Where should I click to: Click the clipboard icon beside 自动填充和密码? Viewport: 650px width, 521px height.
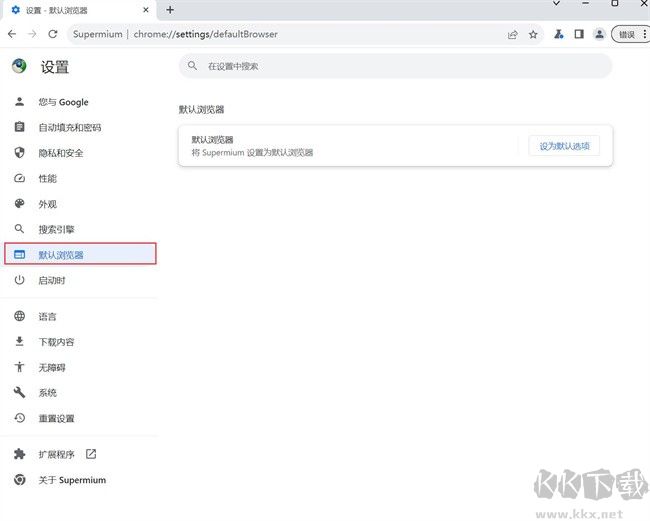tap(19, 127)
